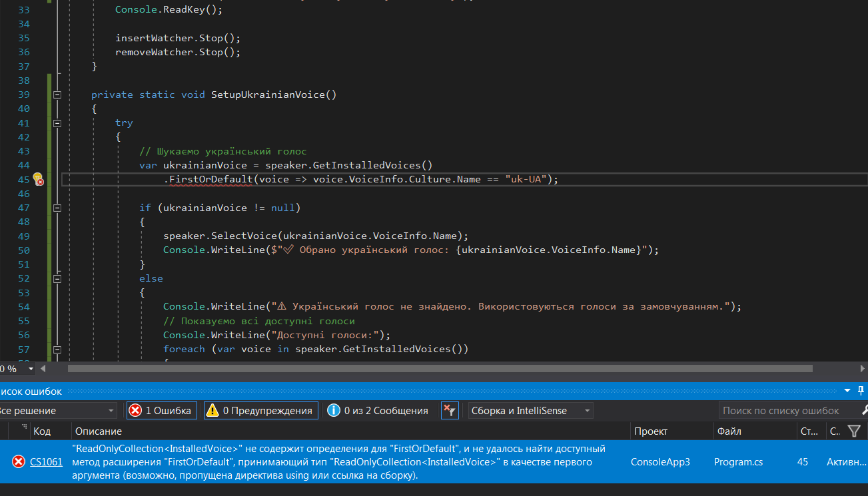Click the "if (ukrainianVoice != null)" condition
Viewport: 868px width, 496px height.
pyautogui.click(x=220, y=208)
